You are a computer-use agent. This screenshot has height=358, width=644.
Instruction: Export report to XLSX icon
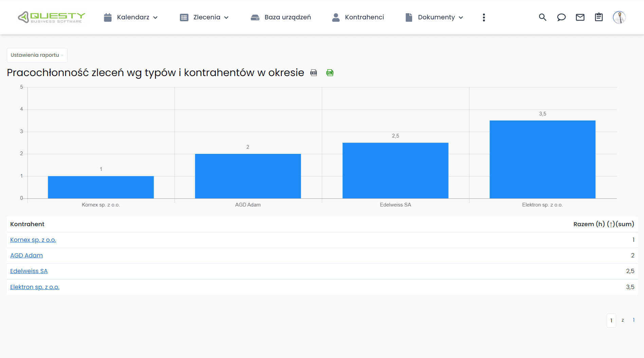click(x=330, y=73)
